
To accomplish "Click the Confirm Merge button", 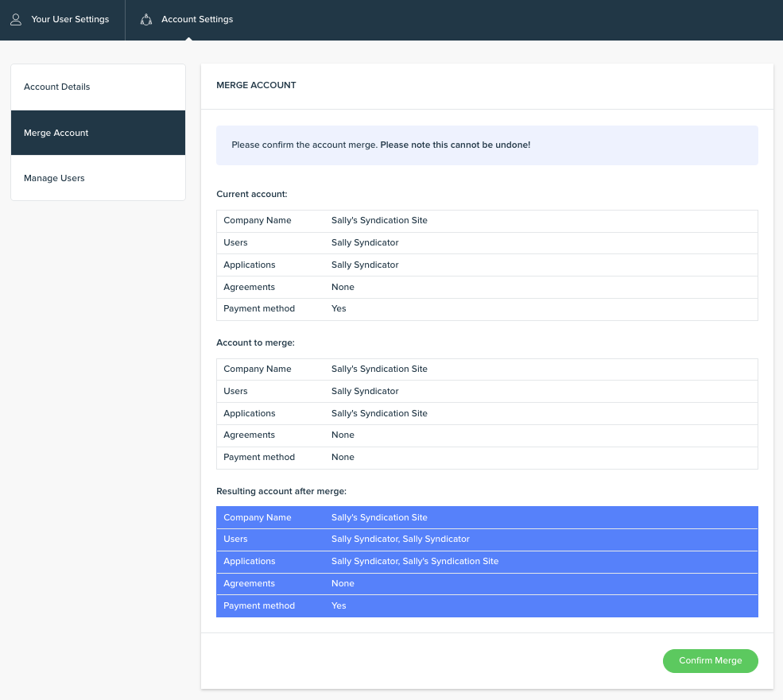I will (710, 660).
